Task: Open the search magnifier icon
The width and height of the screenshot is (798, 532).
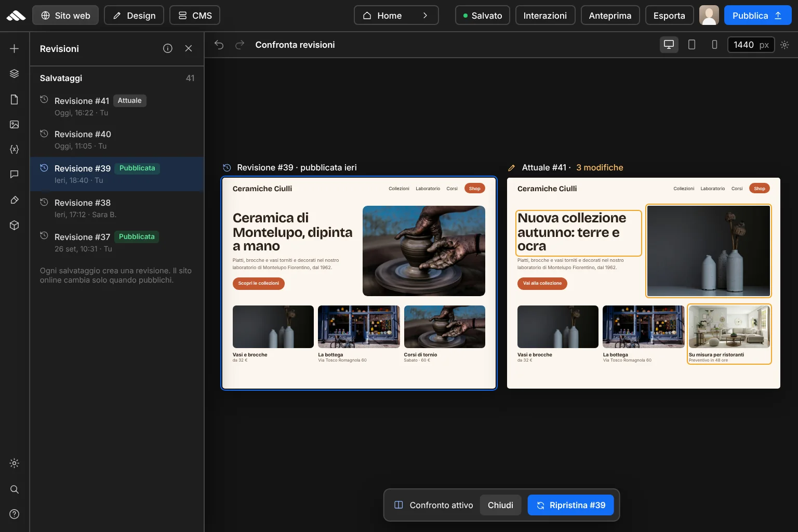Action: point(15,489)
